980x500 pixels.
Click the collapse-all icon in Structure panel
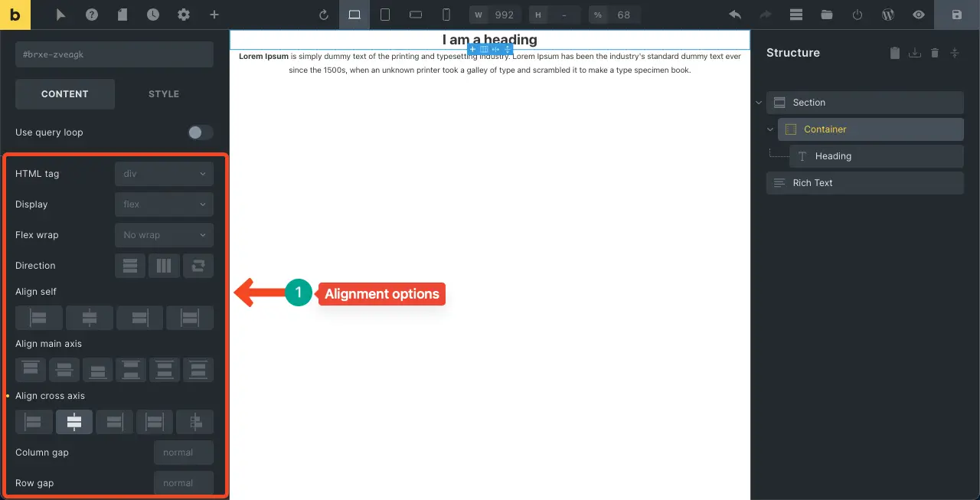click(x=954, y=53)
